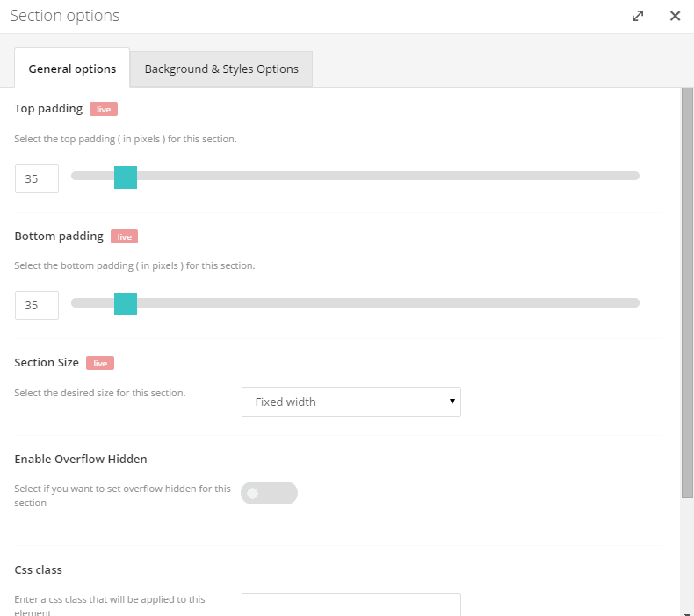694x616 pixels.
Task: Select the General options tab
Action: [x=72, y=69]
